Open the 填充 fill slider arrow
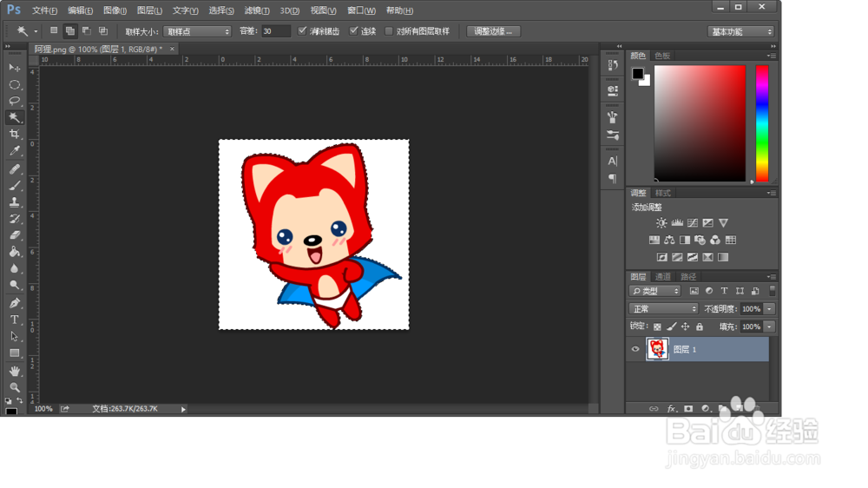 (x=769, y=326)
